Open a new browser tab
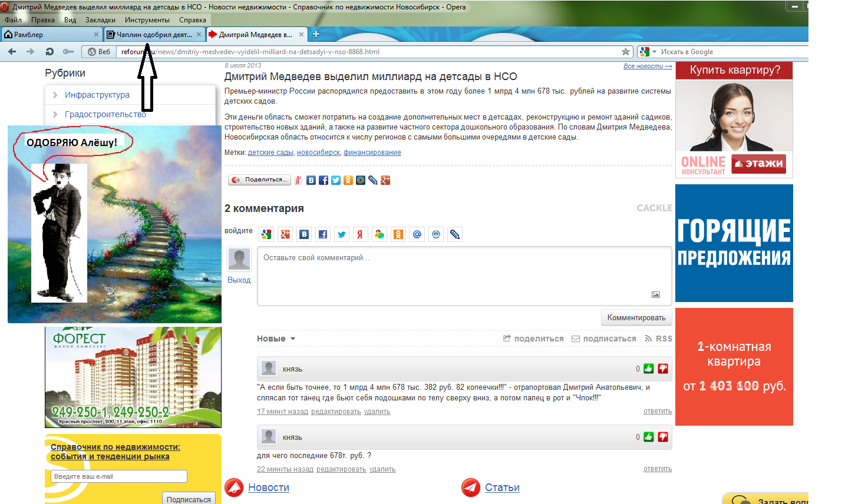The width and height of the screenshot is (845, 504). 316,34
